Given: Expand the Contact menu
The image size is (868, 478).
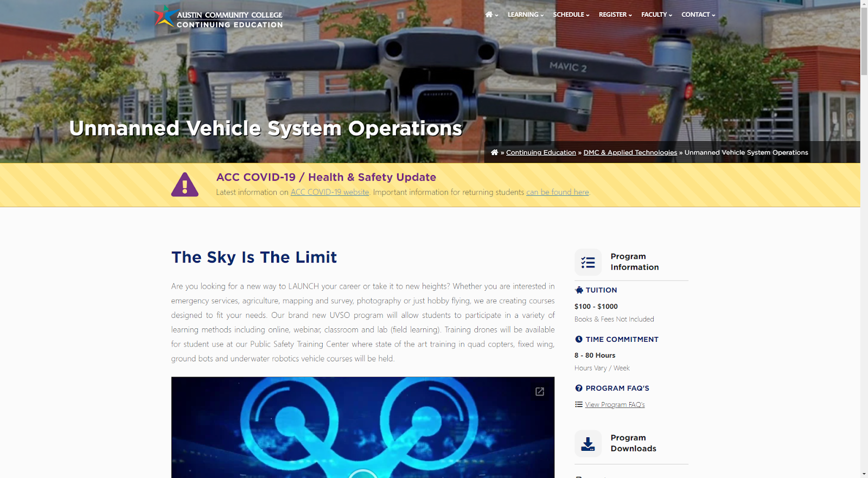Looking at the screenshot, I should 699,15.
